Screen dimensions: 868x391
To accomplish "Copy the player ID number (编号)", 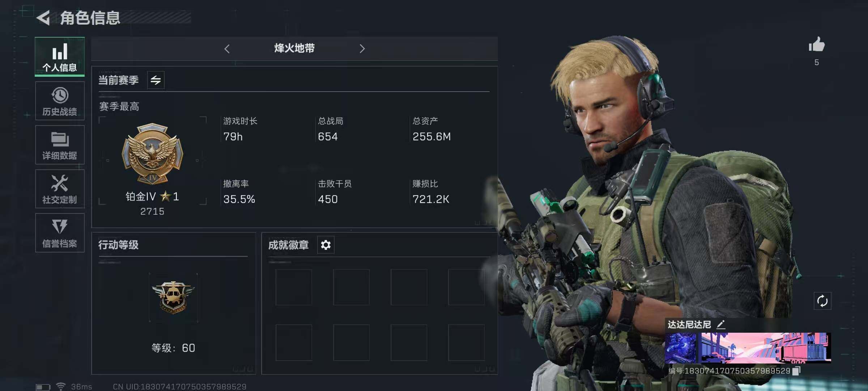I will pyautogui.click(x=796, y=371).
